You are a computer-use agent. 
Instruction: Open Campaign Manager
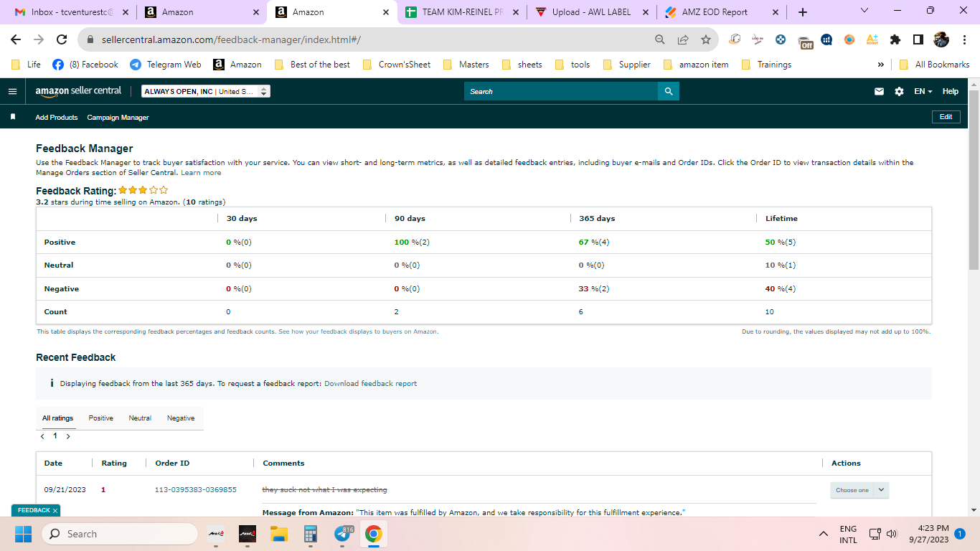[118, 117]
